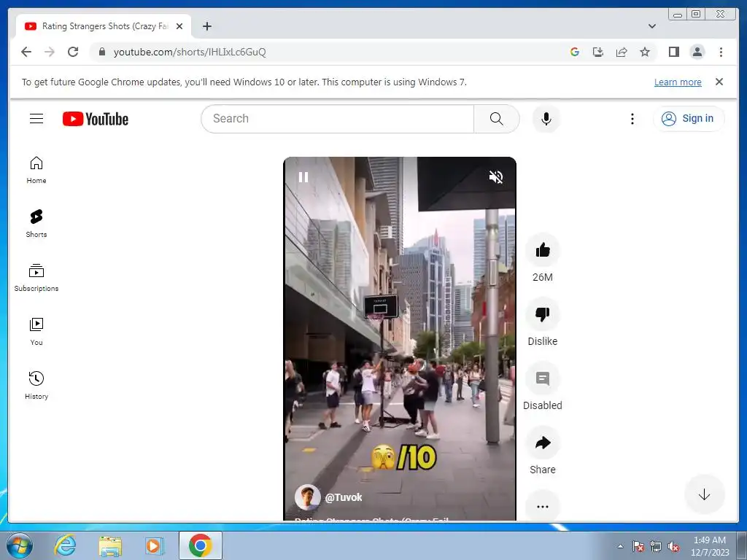Open the YouTube hamburger guide menu
This screenshot has height=560, width=747.
[36, 119]
